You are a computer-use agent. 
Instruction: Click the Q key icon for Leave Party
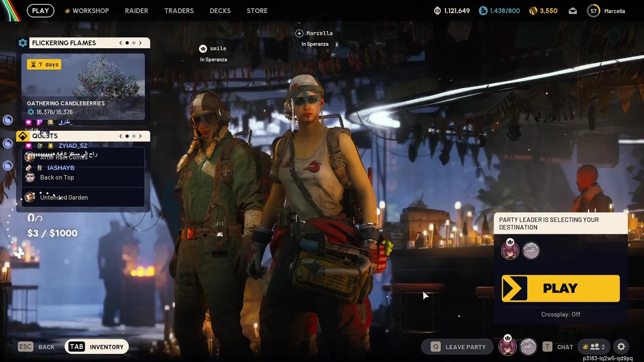(x=436, y=347)
